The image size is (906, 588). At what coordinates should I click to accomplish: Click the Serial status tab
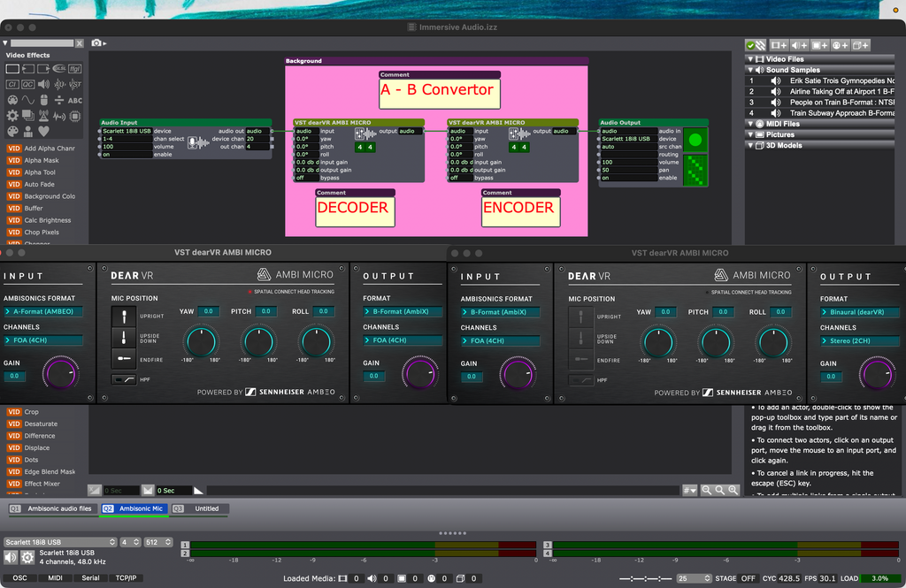tap(90, 577)
